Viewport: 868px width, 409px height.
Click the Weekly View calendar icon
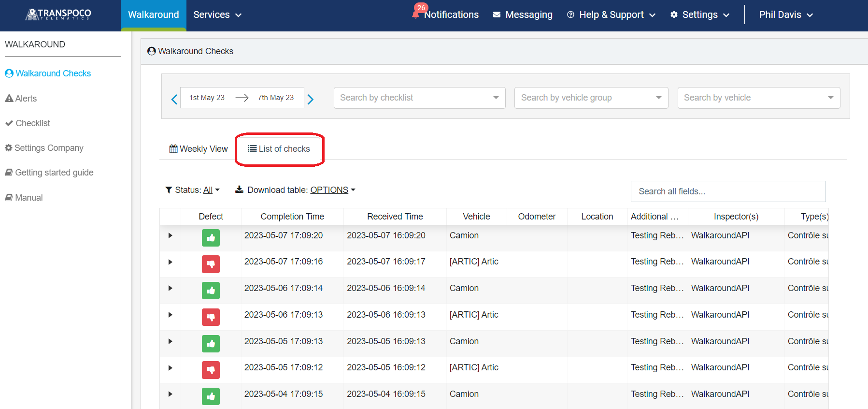tap(173, 149)
